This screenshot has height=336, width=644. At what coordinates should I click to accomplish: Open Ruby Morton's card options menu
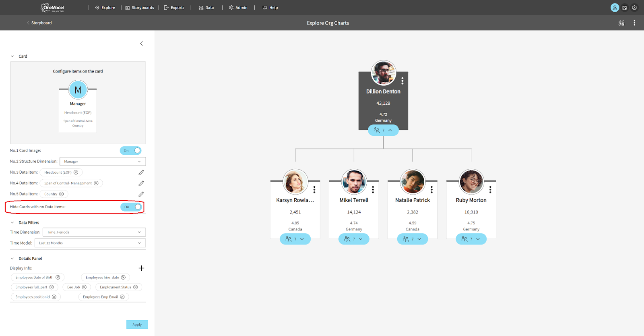pos(490,189)
